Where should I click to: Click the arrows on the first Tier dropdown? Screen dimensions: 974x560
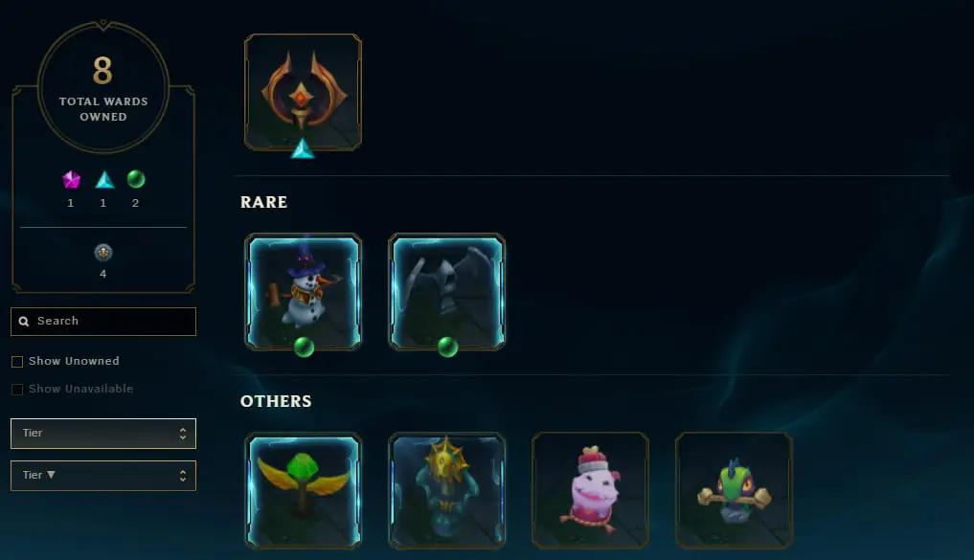(x=183, y=434)
